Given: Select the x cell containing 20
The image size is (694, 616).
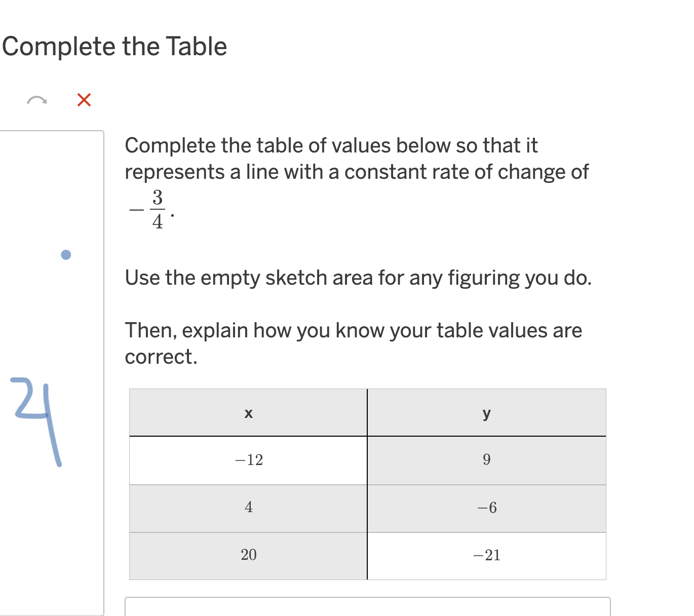Looking at the screenshot, I should pos(248,556).
